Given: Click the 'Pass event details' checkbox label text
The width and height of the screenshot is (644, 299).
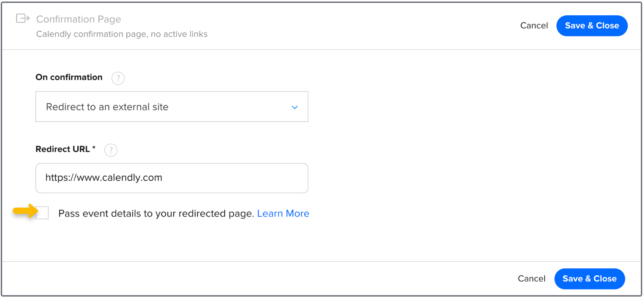Looking at the screenshot, I should pyautogui.click(x=156, y=213).
